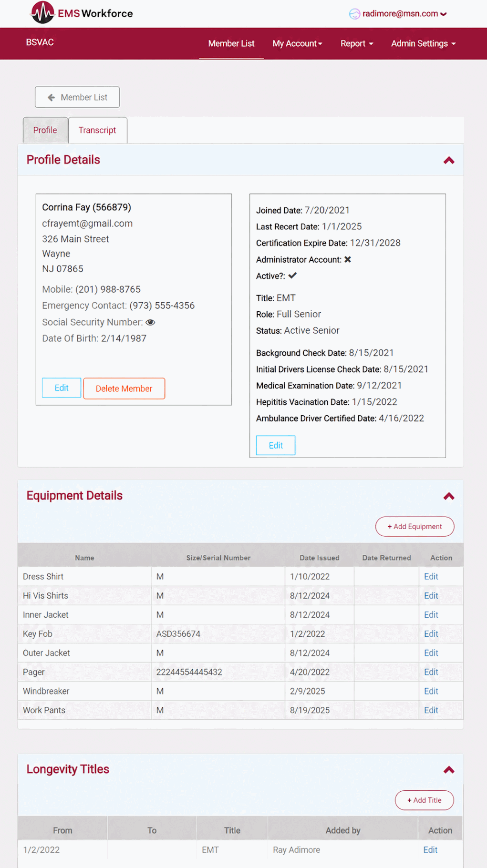487x868 pixels.
Task: Click the Work Pants issue date 8/19/2025
Action: click(310, 710)
